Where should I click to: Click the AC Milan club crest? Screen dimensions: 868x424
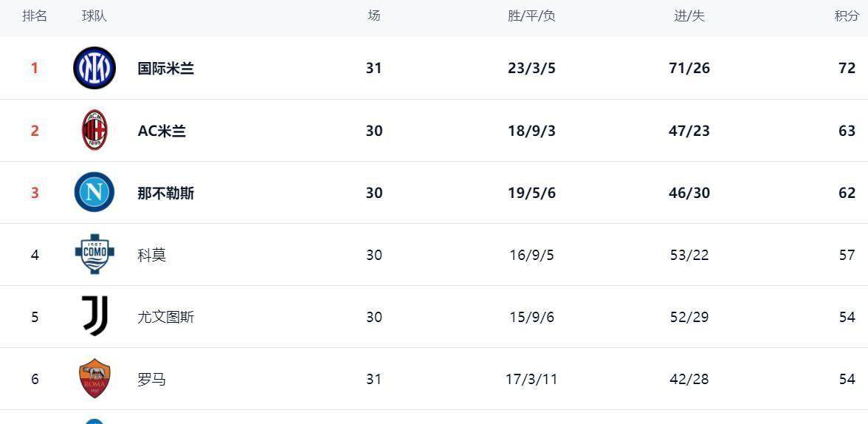[94, 130]
